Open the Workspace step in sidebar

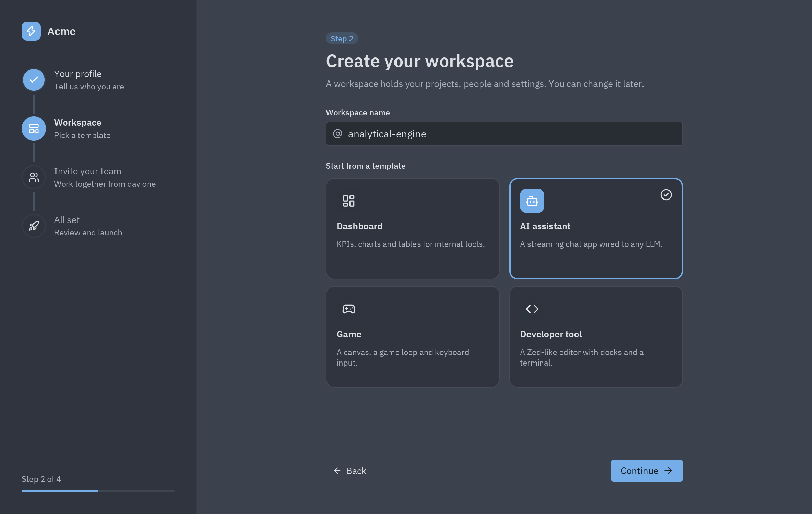[98, 128]
